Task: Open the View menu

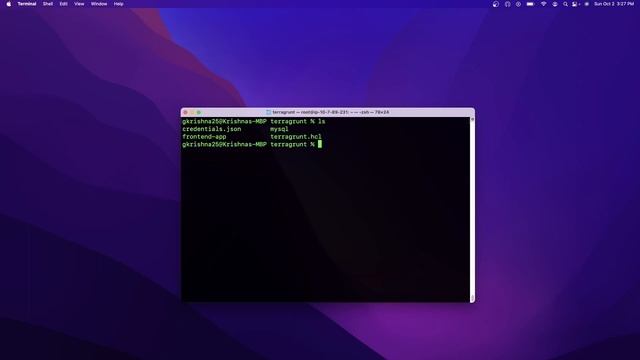Action: pyautogui.click(x=79, y=4)
